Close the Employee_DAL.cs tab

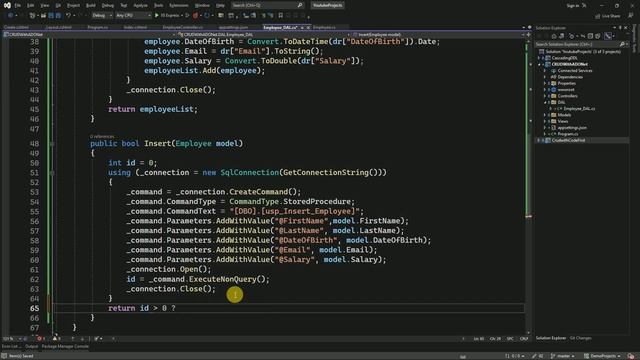[308, 27]
